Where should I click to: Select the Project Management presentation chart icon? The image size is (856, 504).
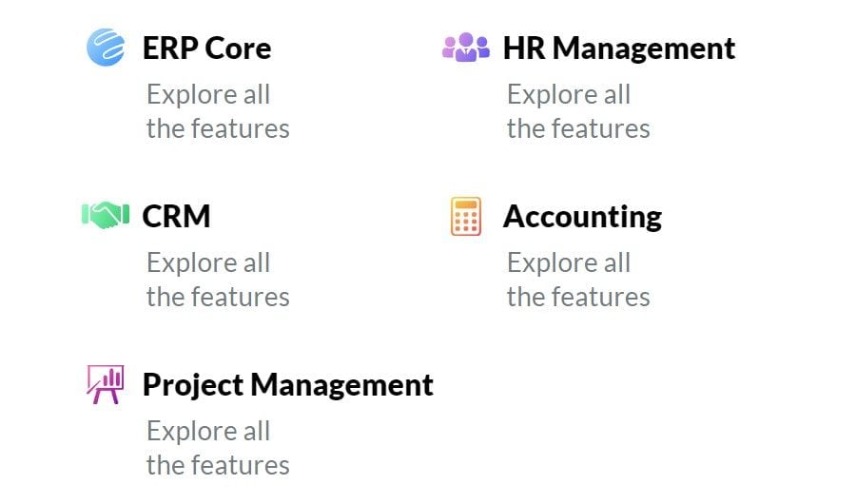click(x=106, y=384)
